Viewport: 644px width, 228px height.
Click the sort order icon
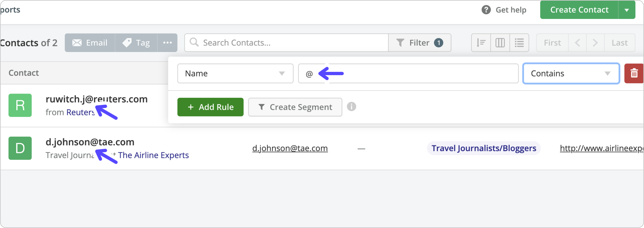[481, 43]
